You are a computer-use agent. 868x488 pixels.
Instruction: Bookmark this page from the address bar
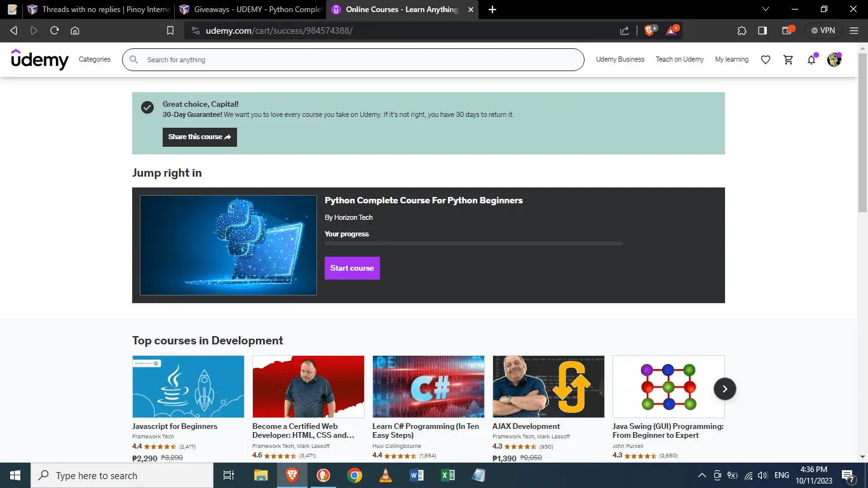(x=170, y=30)
